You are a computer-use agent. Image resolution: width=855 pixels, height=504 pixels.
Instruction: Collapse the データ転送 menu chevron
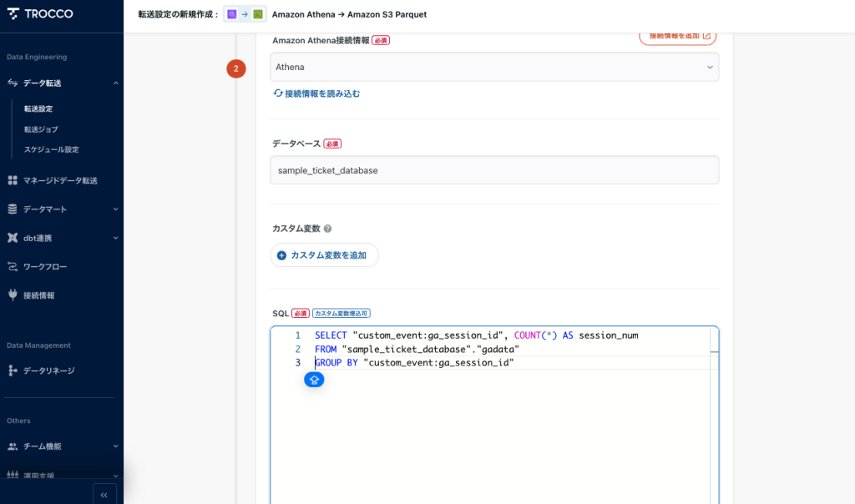(115, 83)
